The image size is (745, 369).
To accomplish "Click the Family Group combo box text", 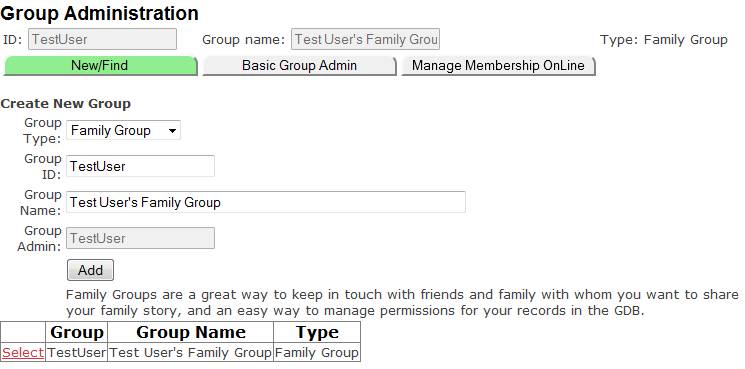I will point(111,131).
